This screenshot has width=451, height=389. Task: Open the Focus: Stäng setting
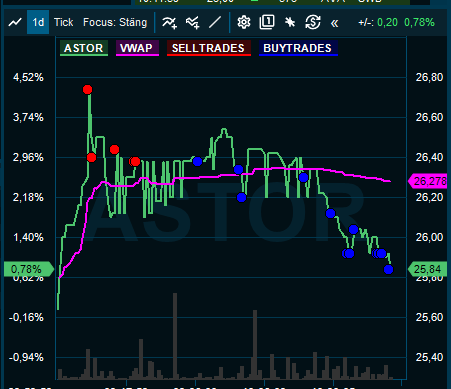tap(115, 22)
